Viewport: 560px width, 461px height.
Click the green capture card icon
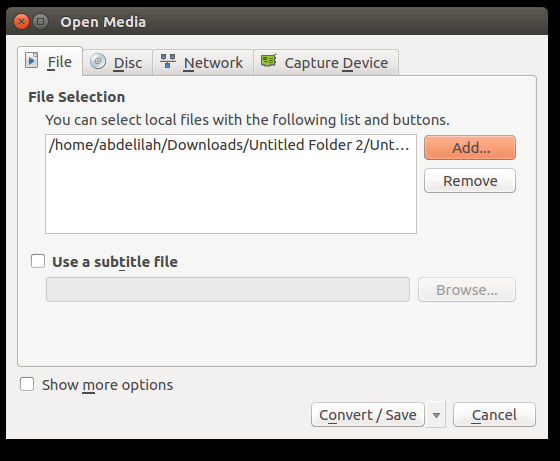tap(269, 60)
